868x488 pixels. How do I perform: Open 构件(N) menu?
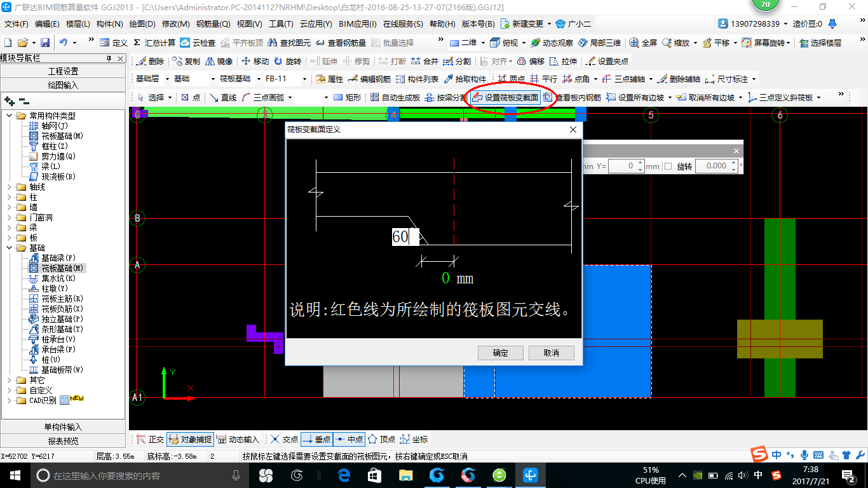pyautogui.click(x=109, y=24)
